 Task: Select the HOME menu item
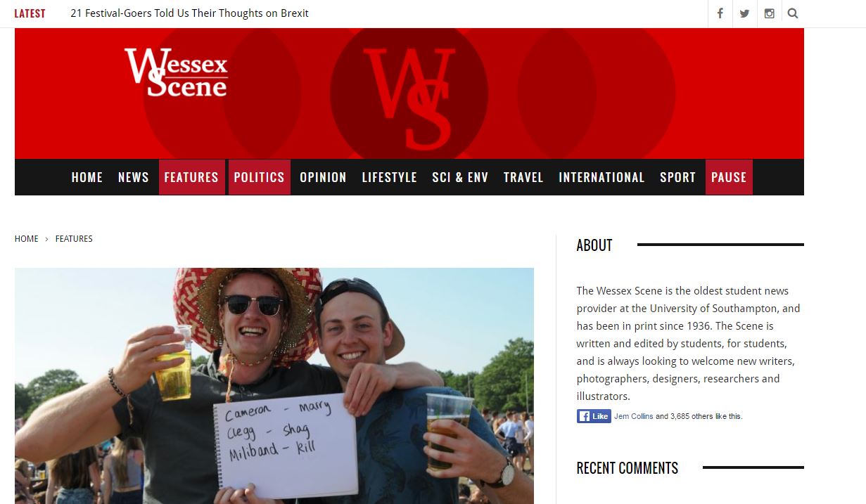point(87,177)
